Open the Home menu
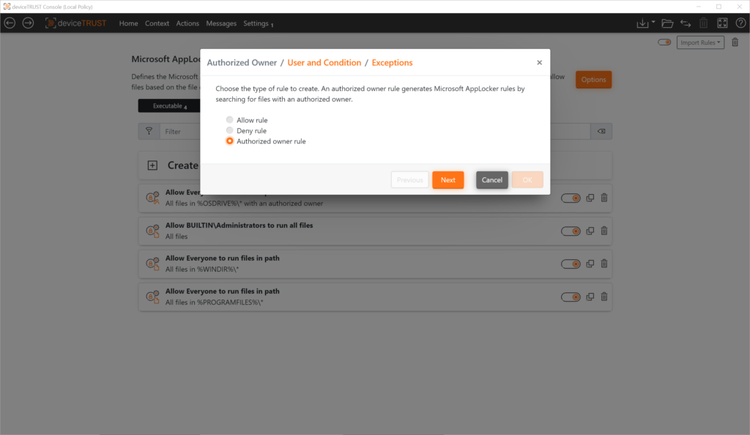 (x=128, y=23)
